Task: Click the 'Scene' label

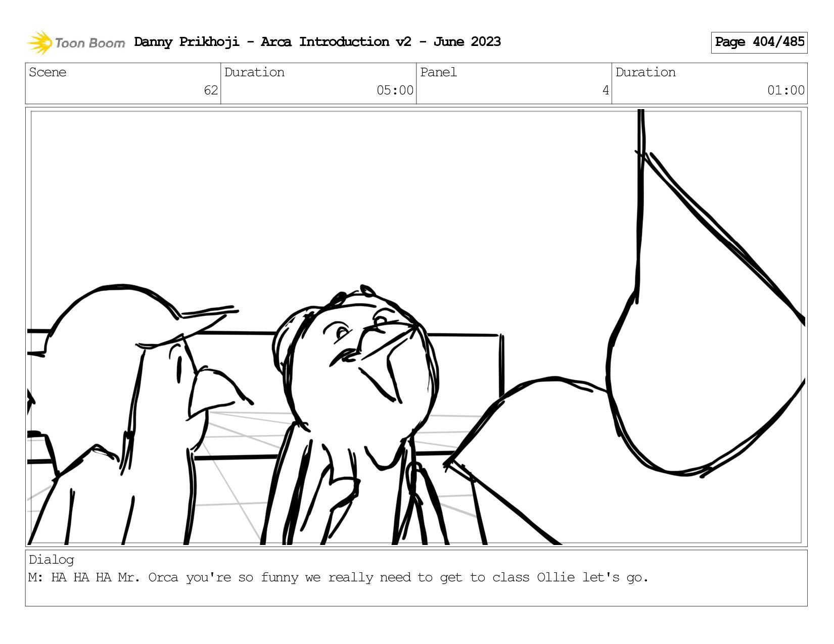Action: pyautogui.click(x=48, y=72)
